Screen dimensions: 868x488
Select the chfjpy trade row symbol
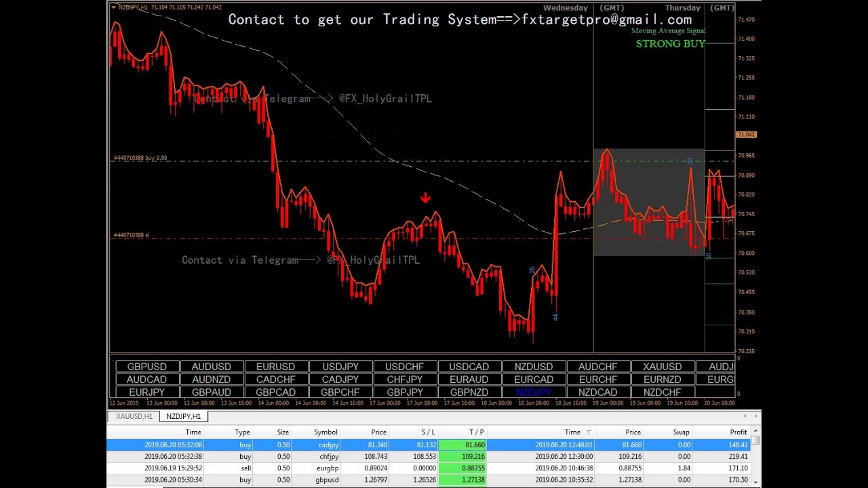tap(328, 457)
